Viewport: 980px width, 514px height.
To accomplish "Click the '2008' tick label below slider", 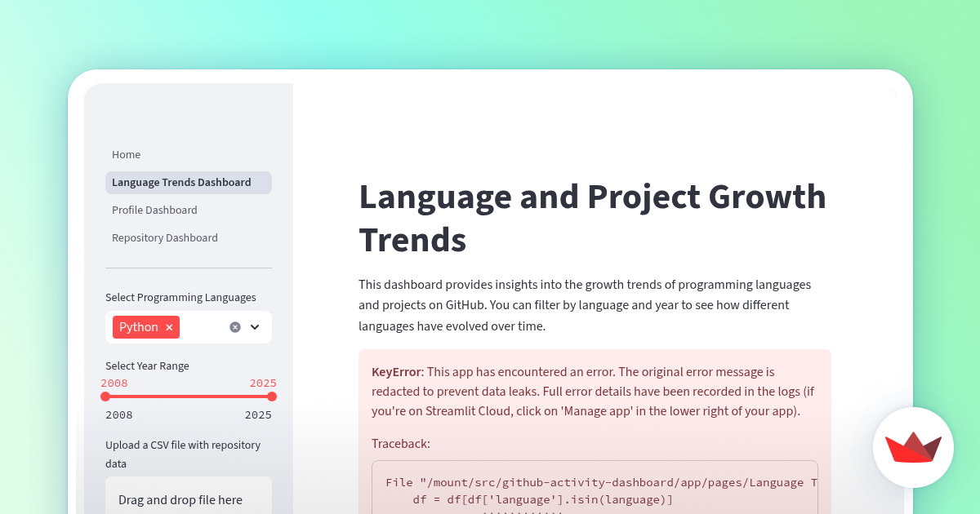I will pyautogui.click(x=119, y=415).
